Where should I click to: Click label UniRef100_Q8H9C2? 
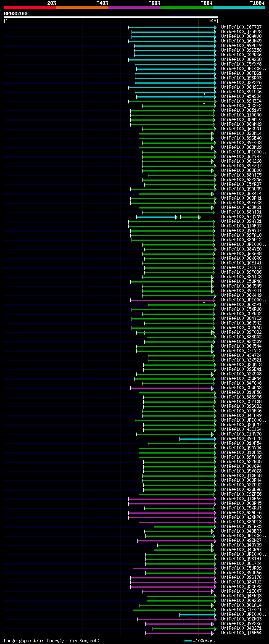pos(241,87)
